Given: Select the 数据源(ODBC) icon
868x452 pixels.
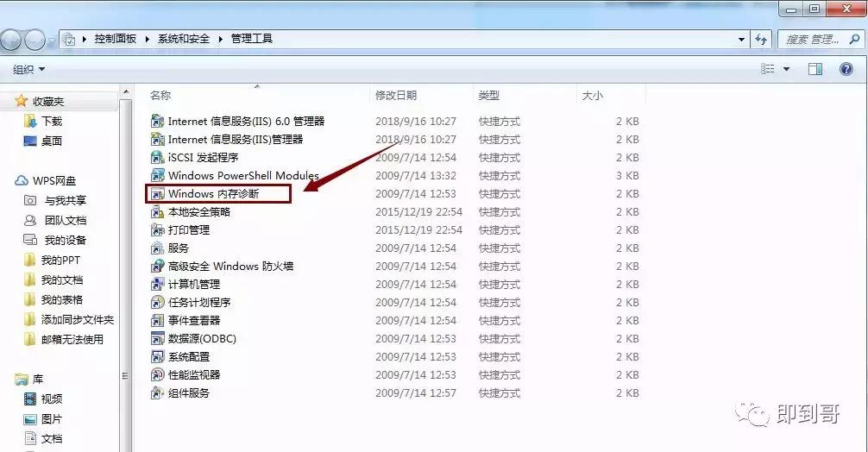Looking at the screenshot, I should [158, 339].
